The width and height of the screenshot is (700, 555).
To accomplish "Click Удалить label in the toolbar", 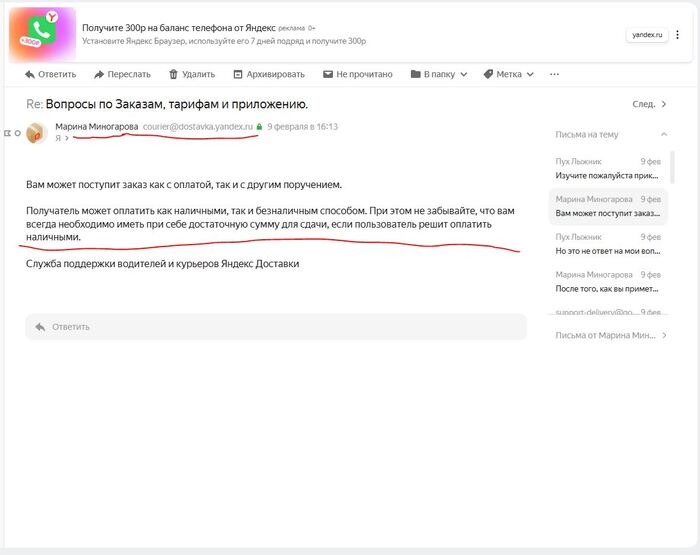I will (x=198, y=75).
